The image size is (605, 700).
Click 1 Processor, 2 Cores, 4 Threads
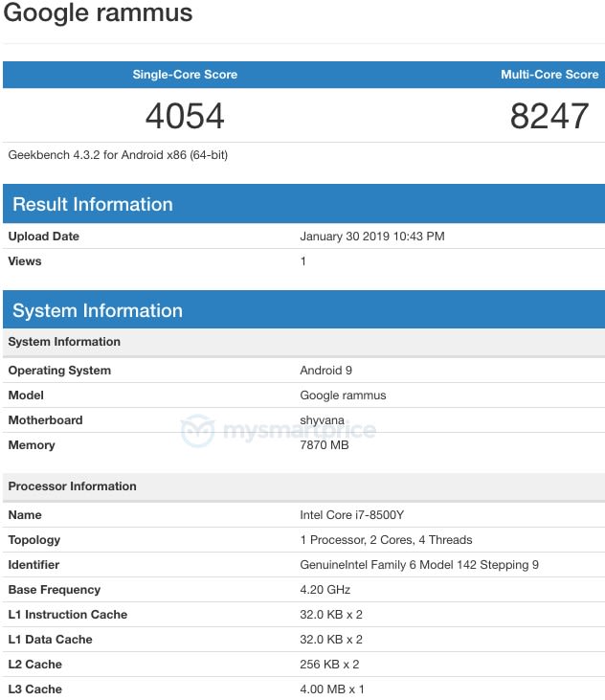pyautogui.click(x=386, y=540)
